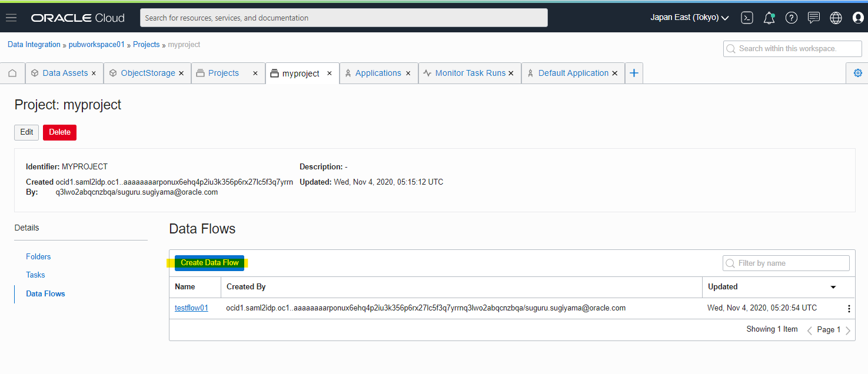Click the 05:20:54 UTC updated cell
Viewport: 868px width, 374px height.
click(762, 308)
